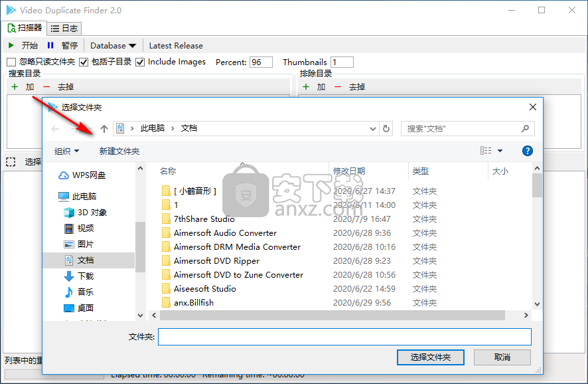Click the horizontal scrollbar in file list
Screen dimensions: 588x384
pos(332,316)
